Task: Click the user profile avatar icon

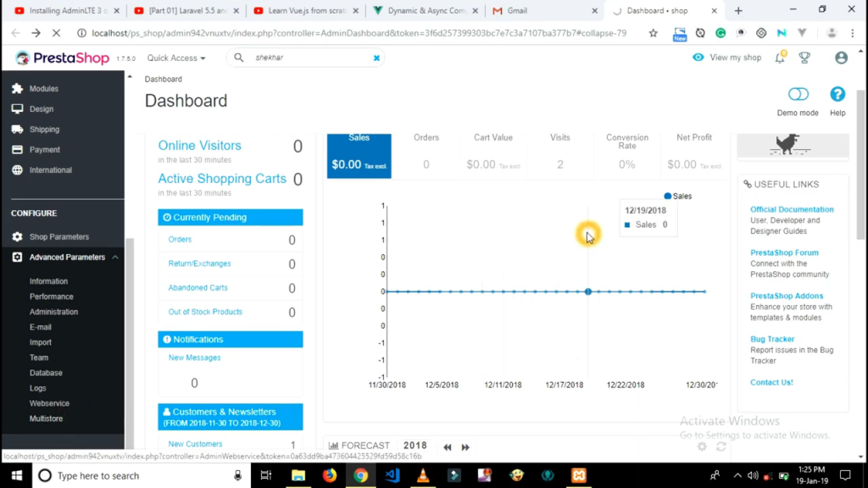Action: pyautogui.click(x=841, y=58)
